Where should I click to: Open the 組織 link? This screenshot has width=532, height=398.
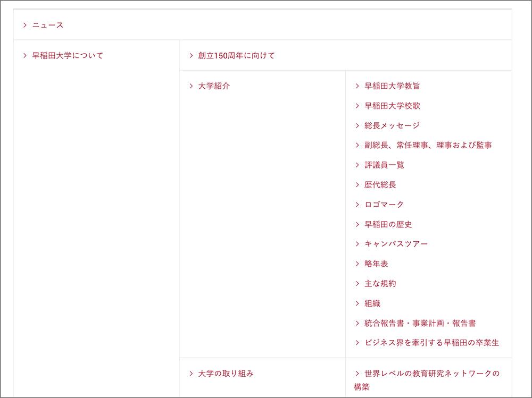pos(372,303)
